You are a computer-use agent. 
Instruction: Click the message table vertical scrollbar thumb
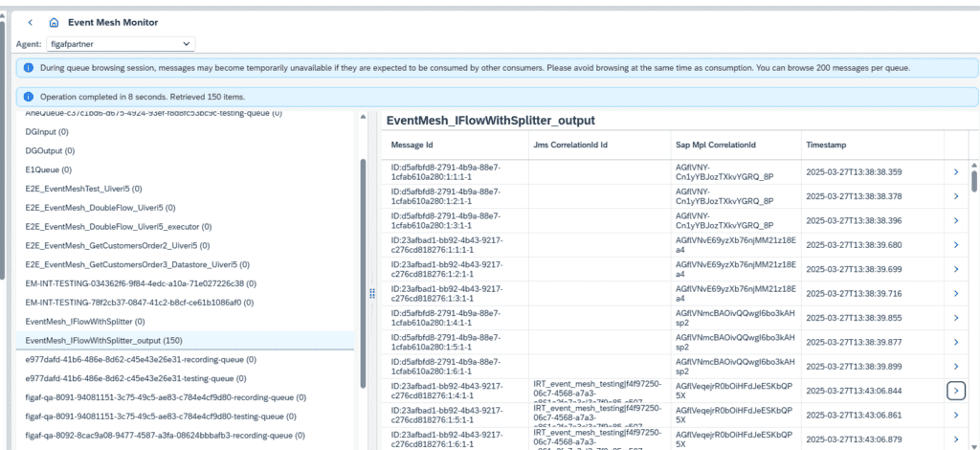pos(973,180)
